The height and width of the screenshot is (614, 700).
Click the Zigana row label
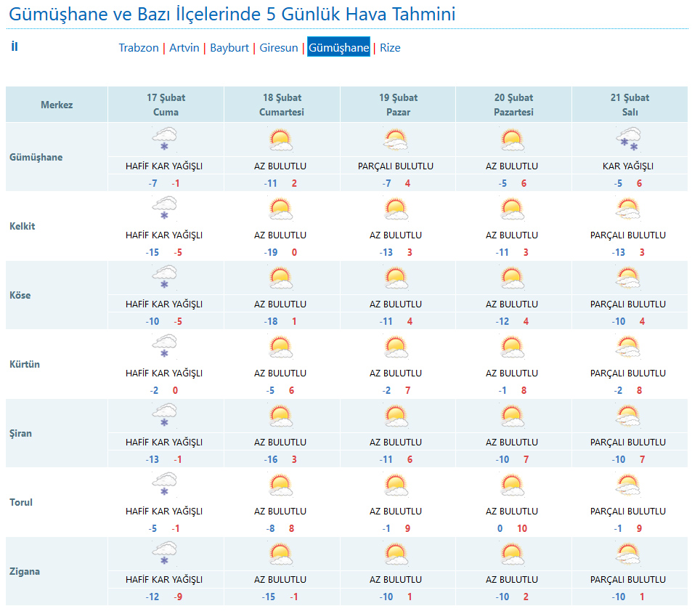pyautogui.click(x=25, y=571)
